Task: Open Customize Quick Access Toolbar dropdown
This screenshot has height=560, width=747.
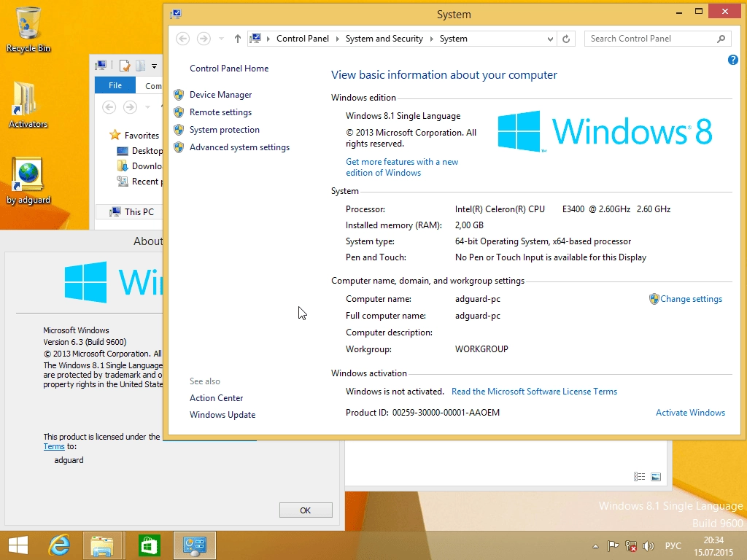Action: coord(154,66)
